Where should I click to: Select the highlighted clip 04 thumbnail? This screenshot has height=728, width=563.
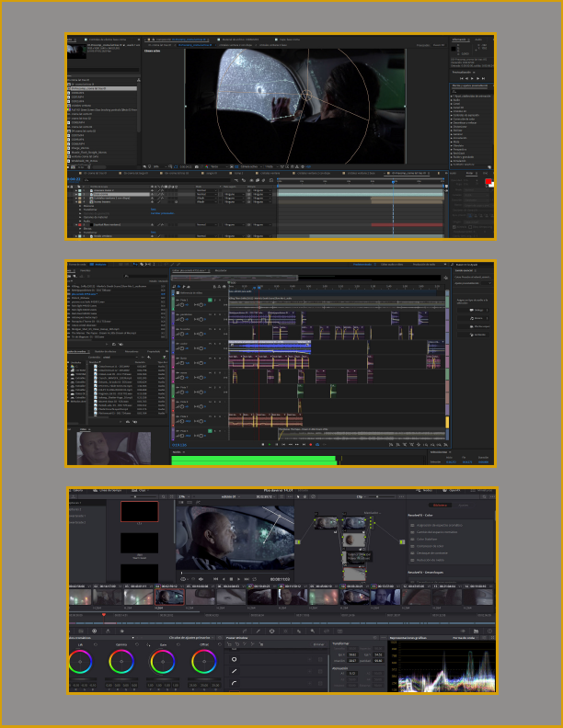click(169, 597)
